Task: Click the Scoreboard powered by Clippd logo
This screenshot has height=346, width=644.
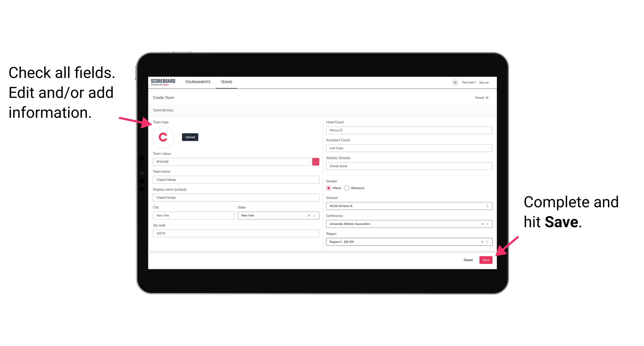Action: [x=163, y=82]
